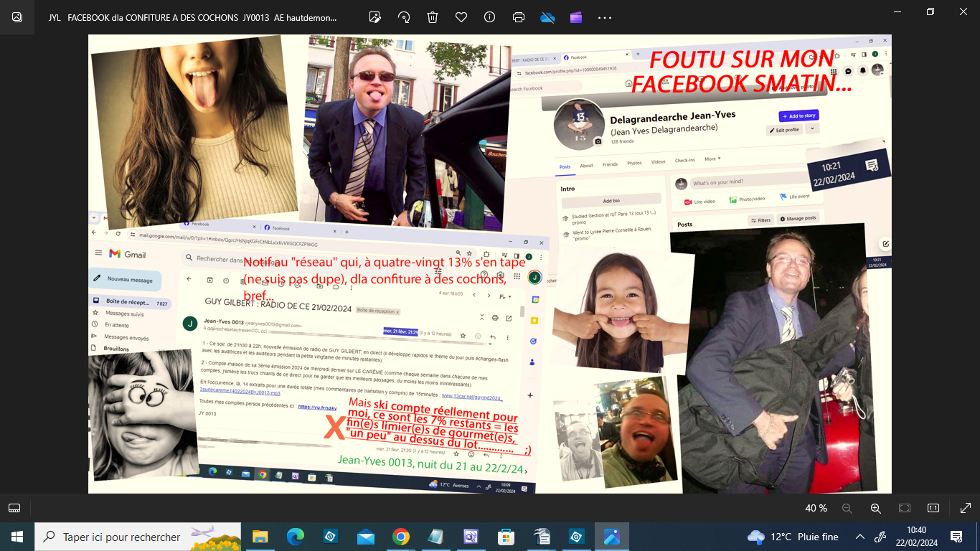Screen dimensions: 980x551
Task: Click the Edit image icon
Action: click(374, 17)
